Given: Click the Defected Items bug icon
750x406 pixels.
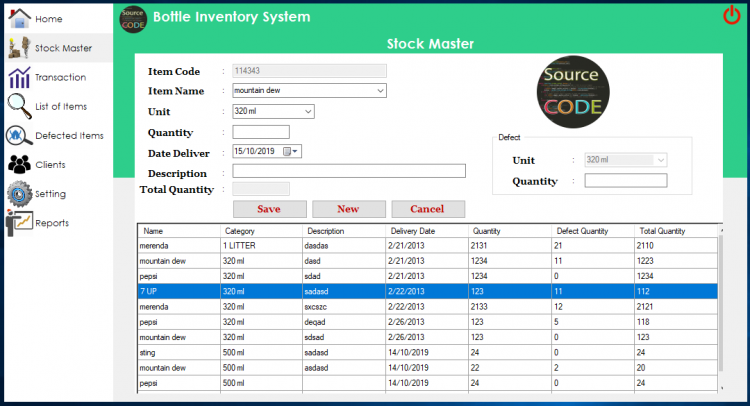Looking at the screenshot, I should [19, 136].
